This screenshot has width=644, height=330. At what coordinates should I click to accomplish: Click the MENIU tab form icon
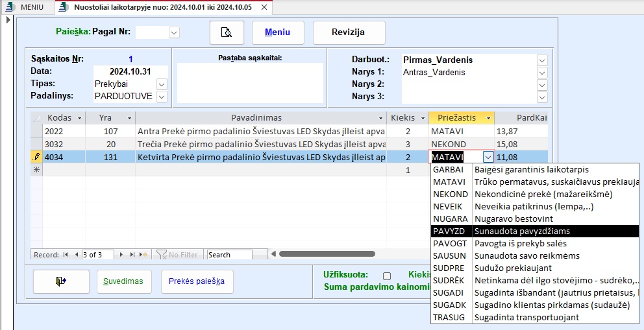(x=10, y=7)
